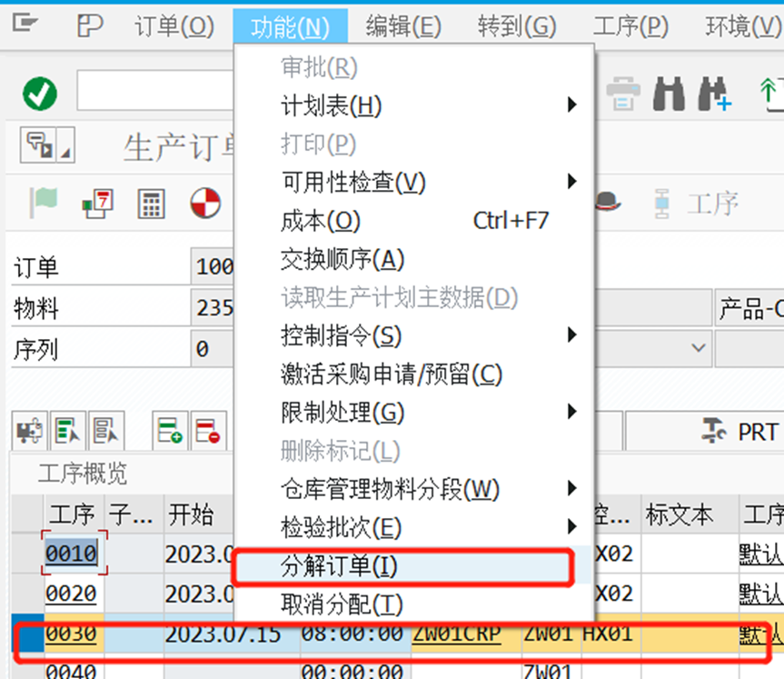Click the ZW01CRP work center link
This screenshot has width=784, height=679.
coord(456,634)
